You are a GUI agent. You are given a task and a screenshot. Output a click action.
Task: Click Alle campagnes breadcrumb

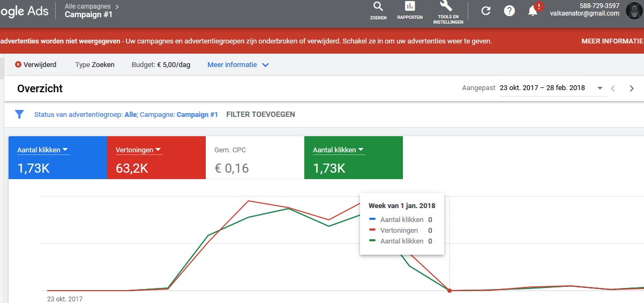(87, 6)
